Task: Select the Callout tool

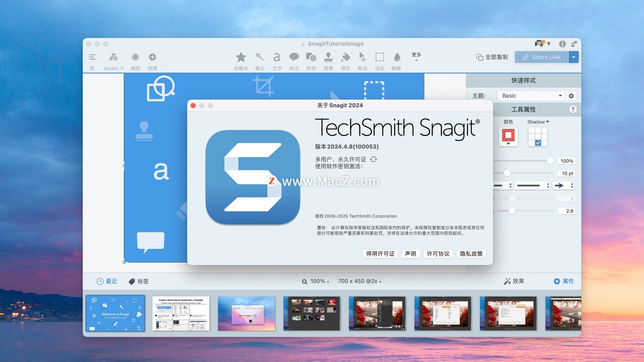Action: click(x=294, y=57)
